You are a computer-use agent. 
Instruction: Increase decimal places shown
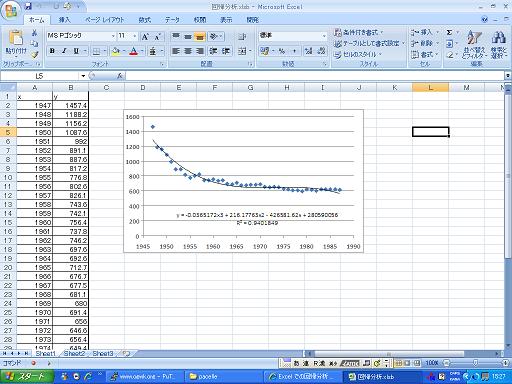309,51
